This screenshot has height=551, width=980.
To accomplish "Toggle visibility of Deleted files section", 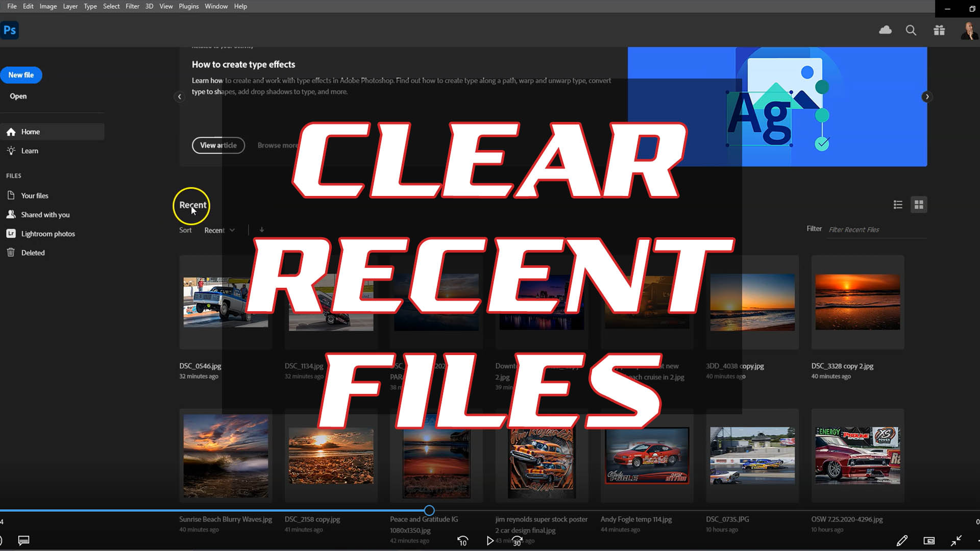I will [x=32, y=252].
